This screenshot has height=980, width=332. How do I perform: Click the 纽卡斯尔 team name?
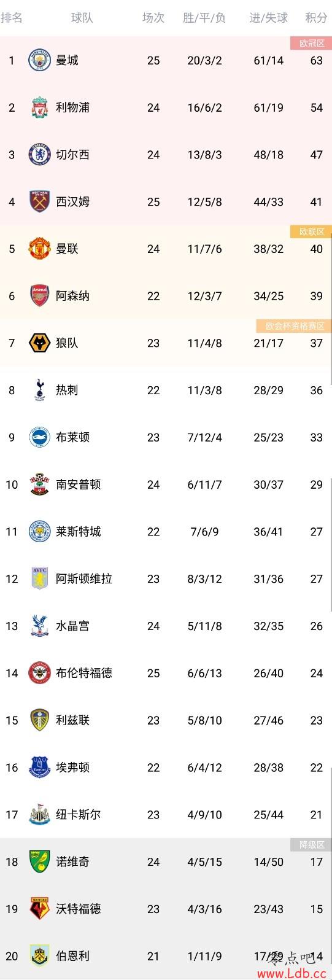coord(78,814)
